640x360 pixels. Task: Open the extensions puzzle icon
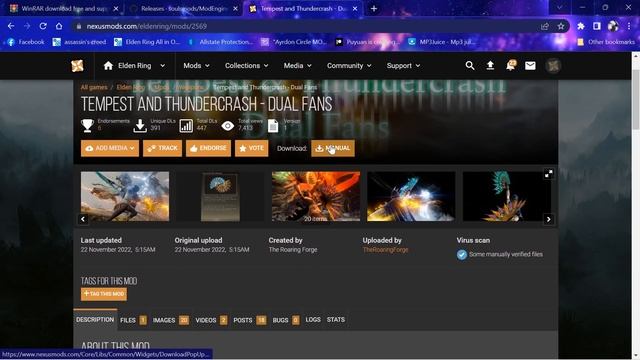[x=581, y=26]
